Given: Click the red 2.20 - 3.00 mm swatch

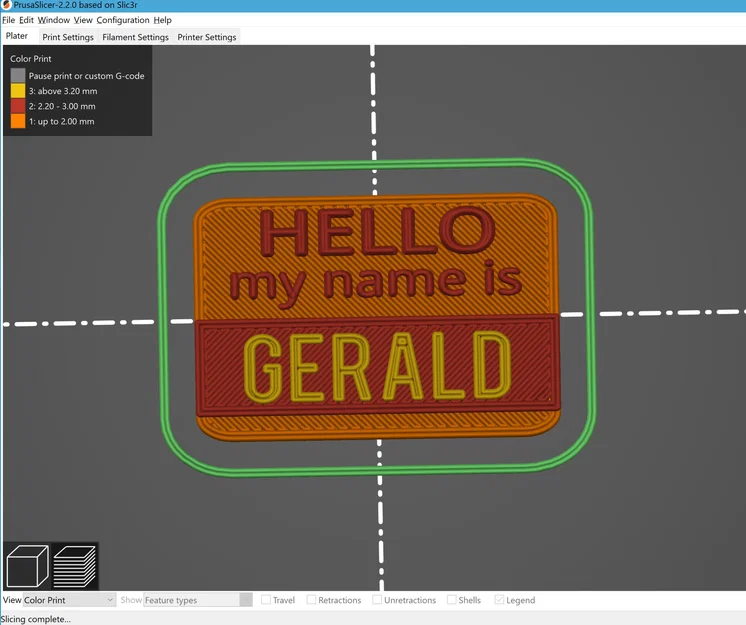Looking at the screenshot, I should (18, 106).
